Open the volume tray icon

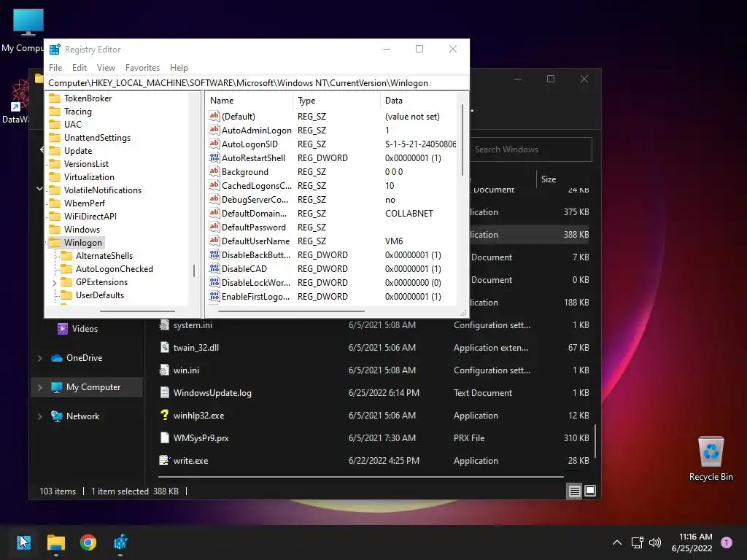point(655,542)
